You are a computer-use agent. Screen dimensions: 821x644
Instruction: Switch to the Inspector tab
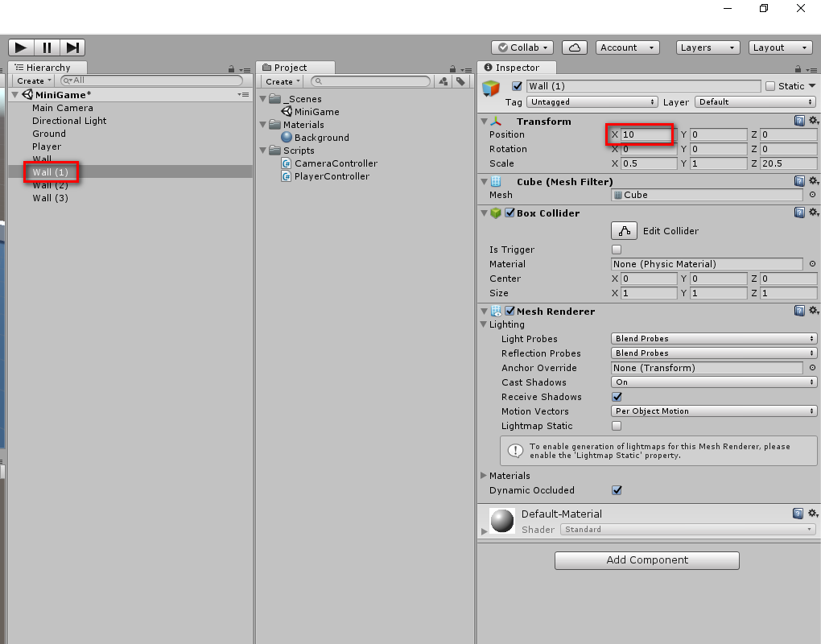[x=516, y=68]
